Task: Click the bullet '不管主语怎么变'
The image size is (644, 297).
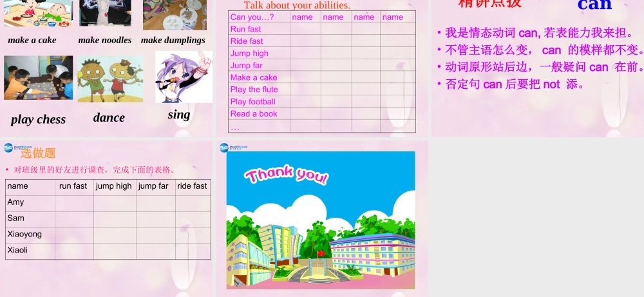Action: [x=540, y=50]
